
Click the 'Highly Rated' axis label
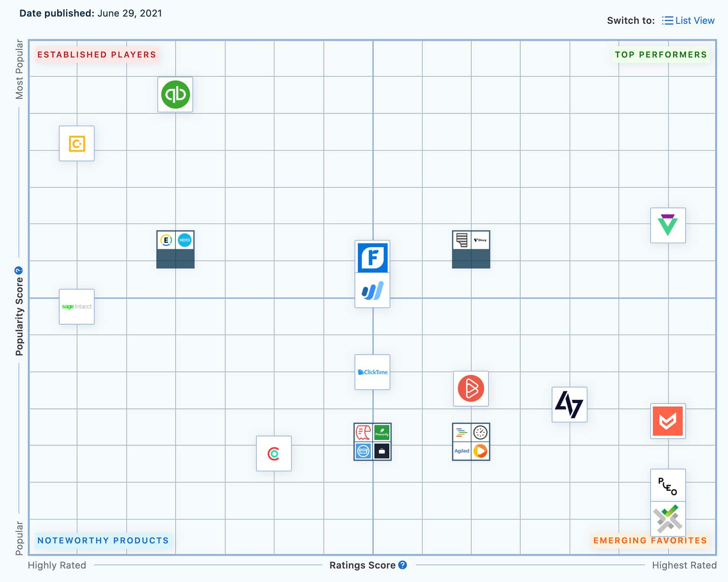[57, 565]
